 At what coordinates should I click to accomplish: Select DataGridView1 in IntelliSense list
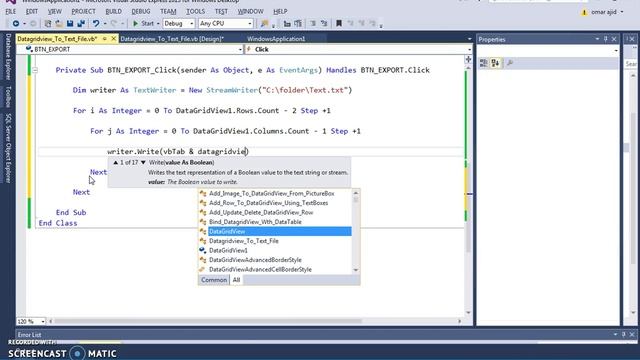pos(228,250)
